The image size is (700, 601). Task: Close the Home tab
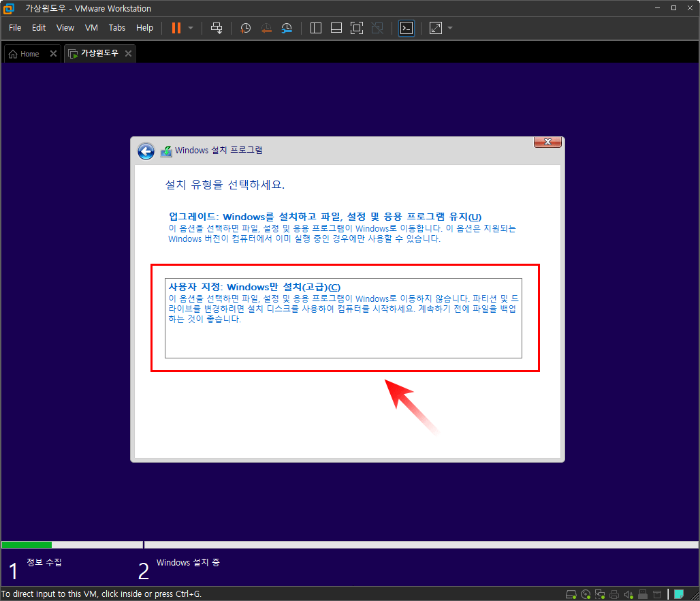pyautogui.click(x=54, y=54)
